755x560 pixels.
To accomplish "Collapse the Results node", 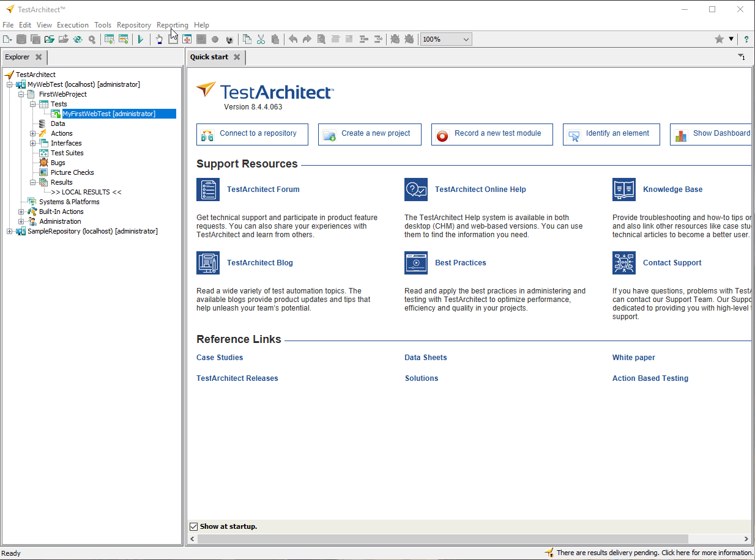I will (33, 182).
